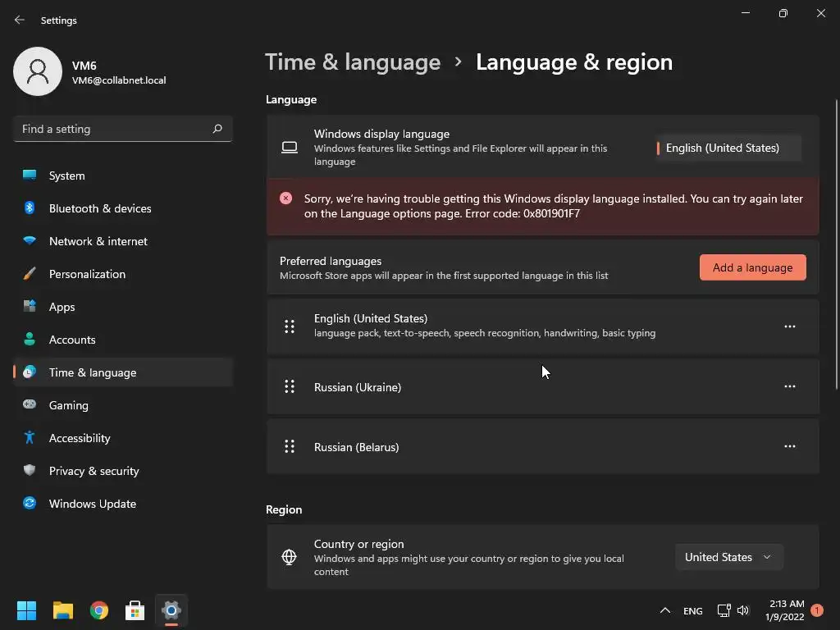Click Time & language breadcrumb link
This screenshot has height=630, width=840.
coord(353,62)
